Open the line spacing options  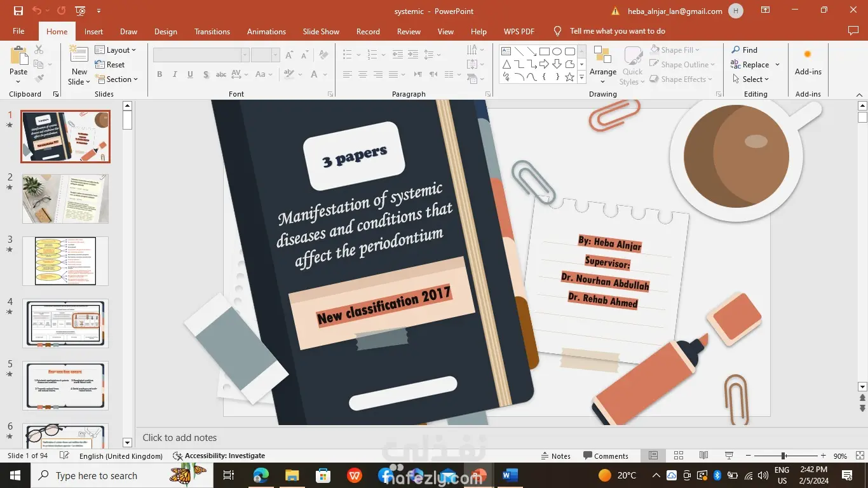(430, 55)
